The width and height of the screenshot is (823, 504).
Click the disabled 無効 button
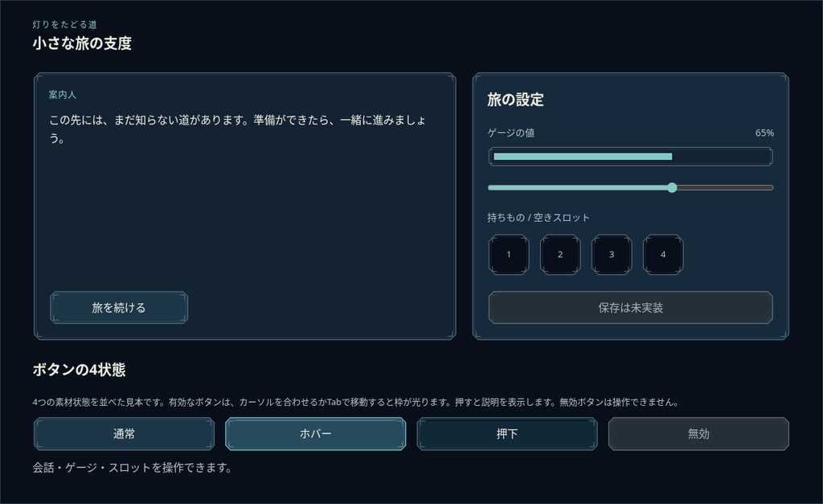pyautogui.click(x=698, y=433)
